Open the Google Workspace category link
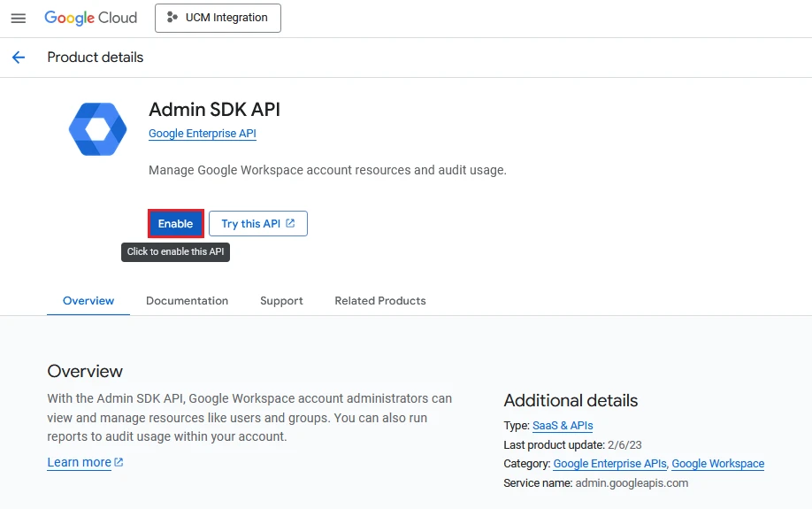The image size is (812, 509). click(x=717, y=463)
